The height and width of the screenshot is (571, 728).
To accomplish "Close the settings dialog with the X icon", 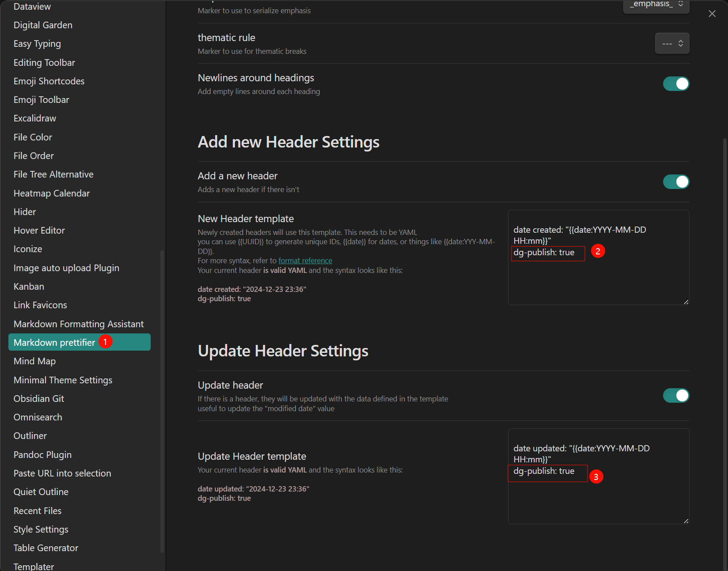I will coord(712,14).
